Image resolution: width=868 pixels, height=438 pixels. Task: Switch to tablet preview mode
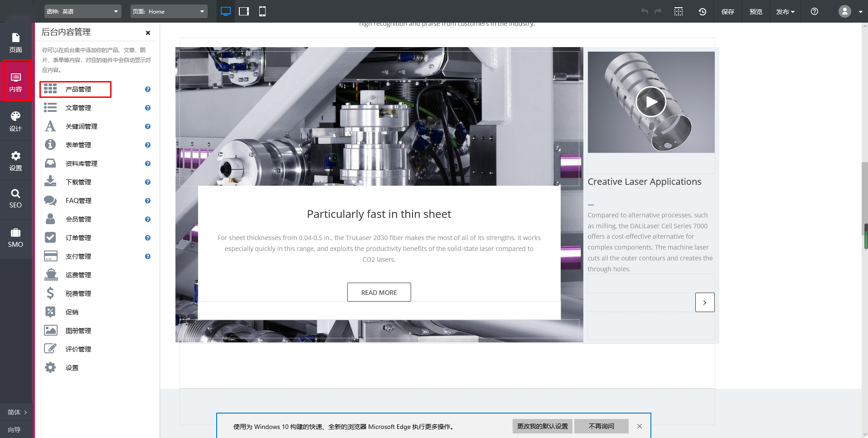pyautogui.click(x=244, y=11)
